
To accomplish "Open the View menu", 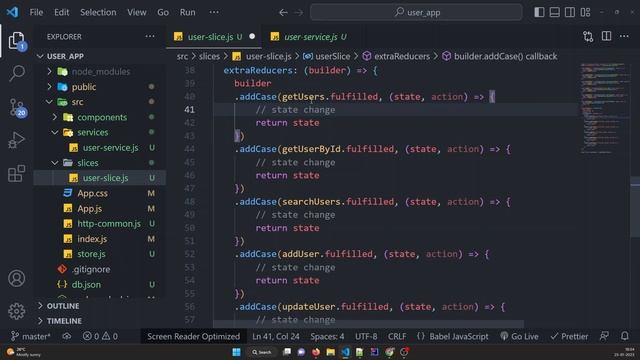I will click(137, 12).
